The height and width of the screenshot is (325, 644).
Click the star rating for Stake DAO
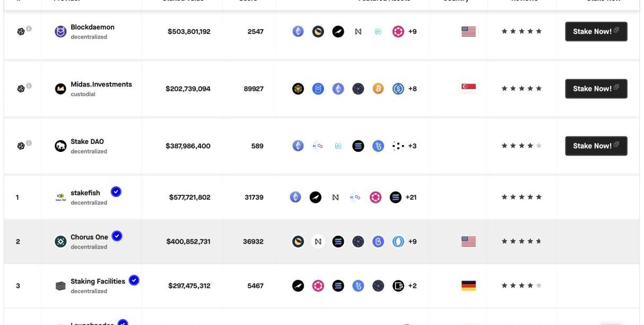pyautogui.click(x=521, y=146)
